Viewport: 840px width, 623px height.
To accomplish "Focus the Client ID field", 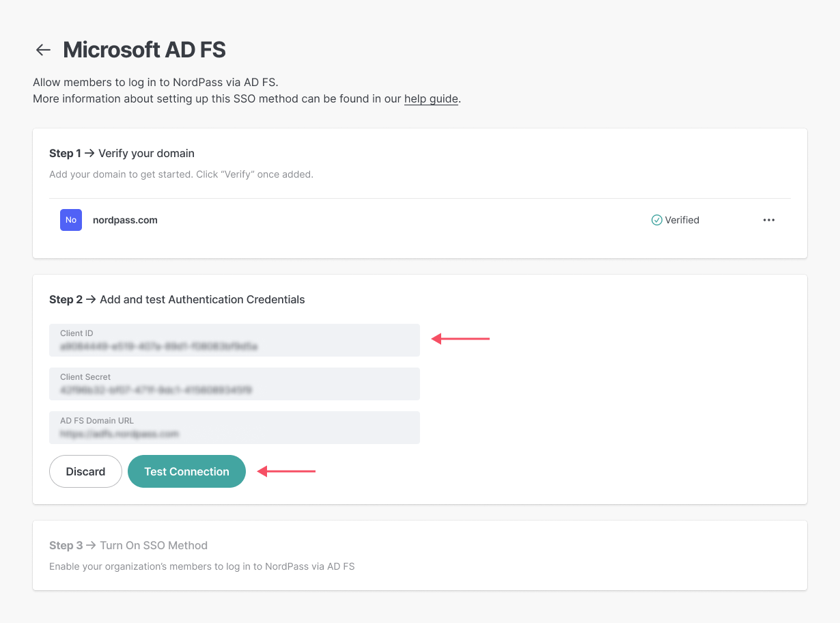I will coord(234,340).
